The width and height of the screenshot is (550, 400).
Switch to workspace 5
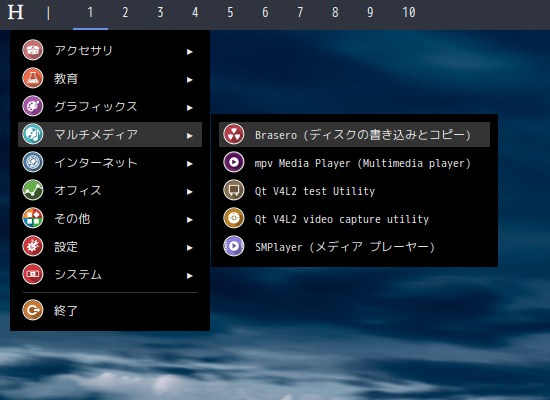pos(230,13)
